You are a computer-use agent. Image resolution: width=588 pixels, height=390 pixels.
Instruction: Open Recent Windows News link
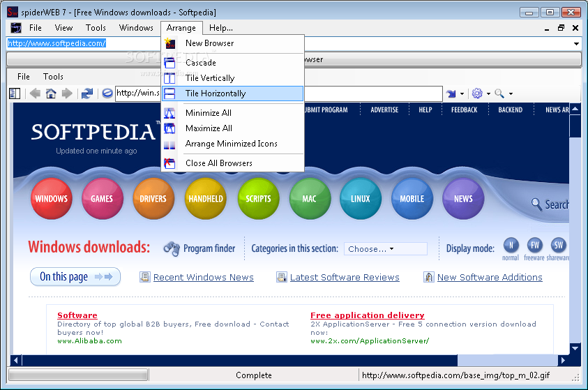(x=203, y=277)
